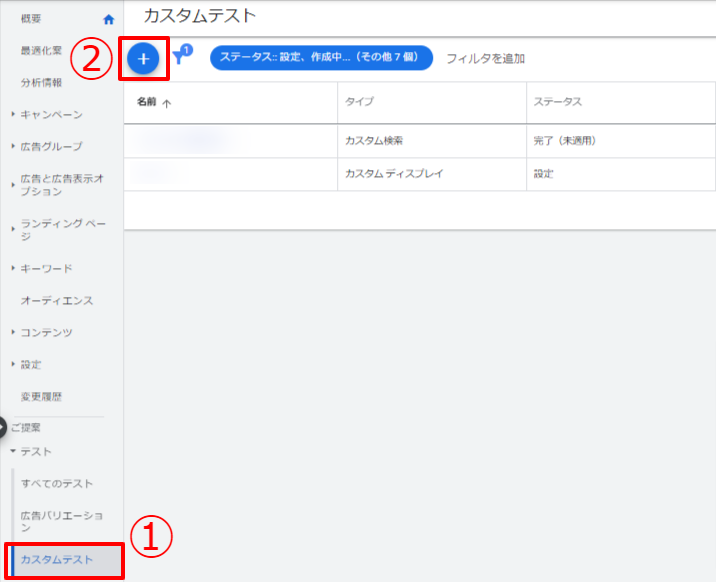Click the dark side panel collapse arrow

point(3,427)
